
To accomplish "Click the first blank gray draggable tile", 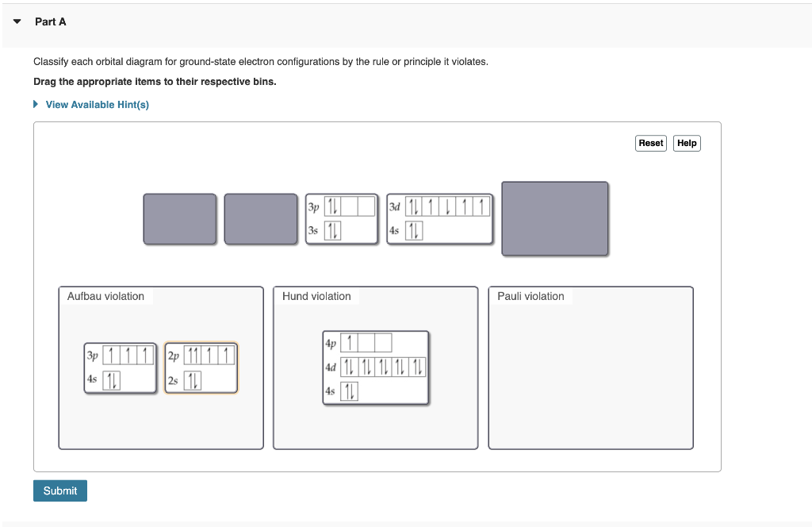I will [180, 219].
